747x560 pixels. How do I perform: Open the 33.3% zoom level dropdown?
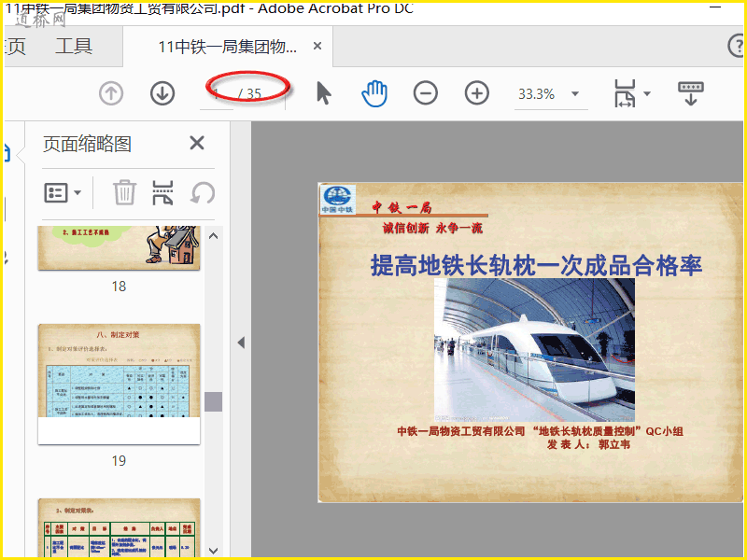[575, 94]
